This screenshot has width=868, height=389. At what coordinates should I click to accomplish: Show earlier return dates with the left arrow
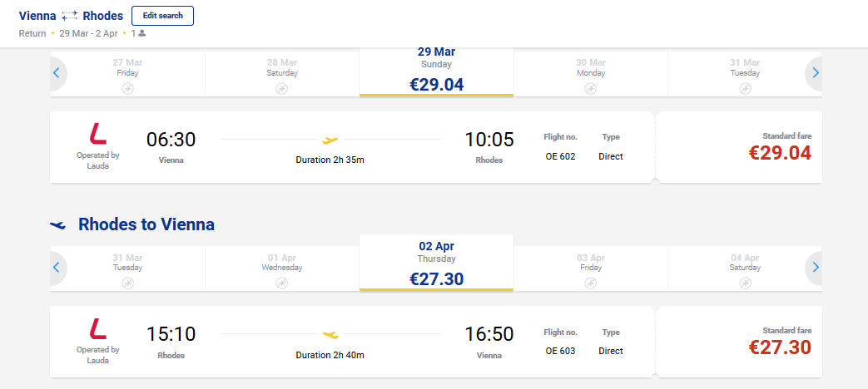(x=57, y=268)
